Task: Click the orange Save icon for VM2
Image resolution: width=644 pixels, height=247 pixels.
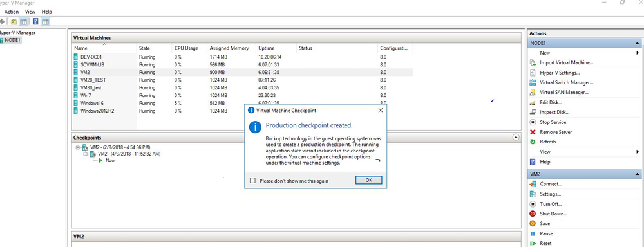Action: pyautogui.click(x=533, y=224)
